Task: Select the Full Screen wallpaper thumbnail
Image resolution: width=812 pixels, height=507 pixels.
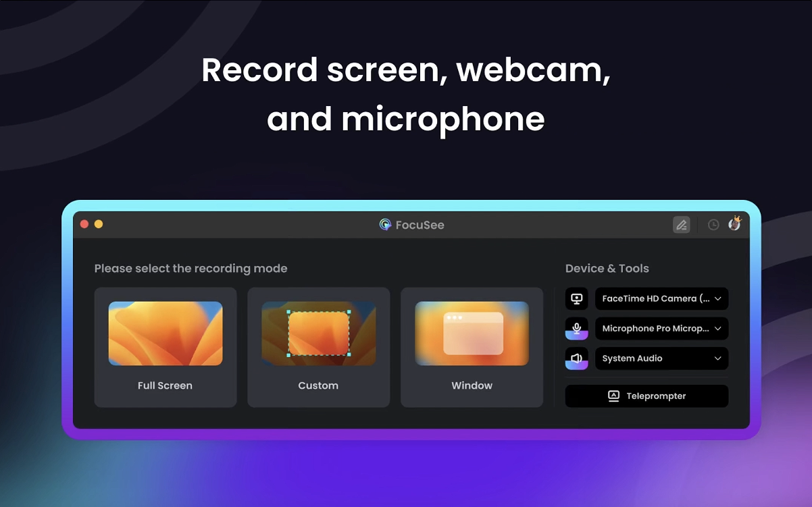Action: click(166, 333)
